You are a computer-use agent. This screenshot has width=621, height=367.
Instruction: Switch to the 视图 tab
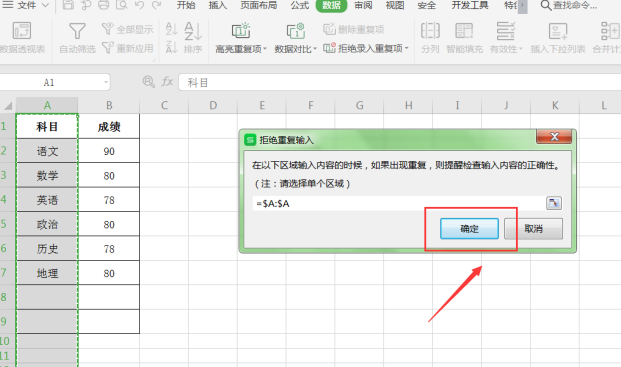(x=395, y=5)
